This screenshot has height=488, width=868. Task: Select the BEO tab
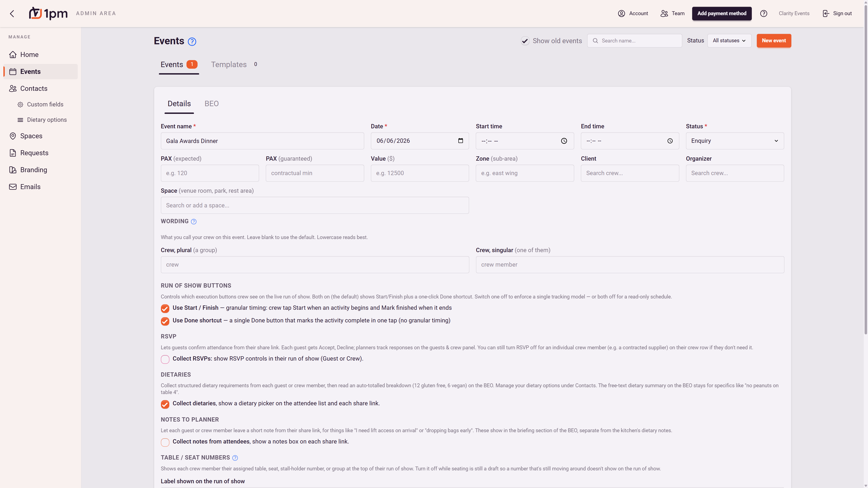[212, 104]
